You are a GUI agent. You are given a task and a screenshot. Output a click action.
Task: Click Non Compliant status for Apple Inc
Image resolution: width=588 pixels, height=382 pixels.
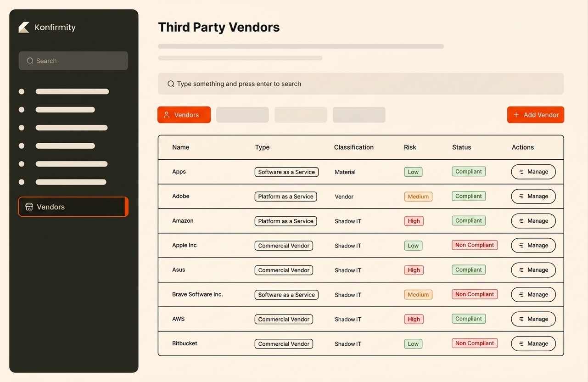(475, 245)
